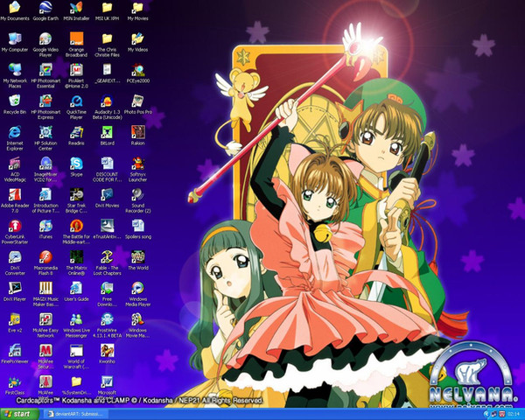Switch to deviantART Submission taskbar window
This screenshot has width=525, height=420.
tap(77, 414)
